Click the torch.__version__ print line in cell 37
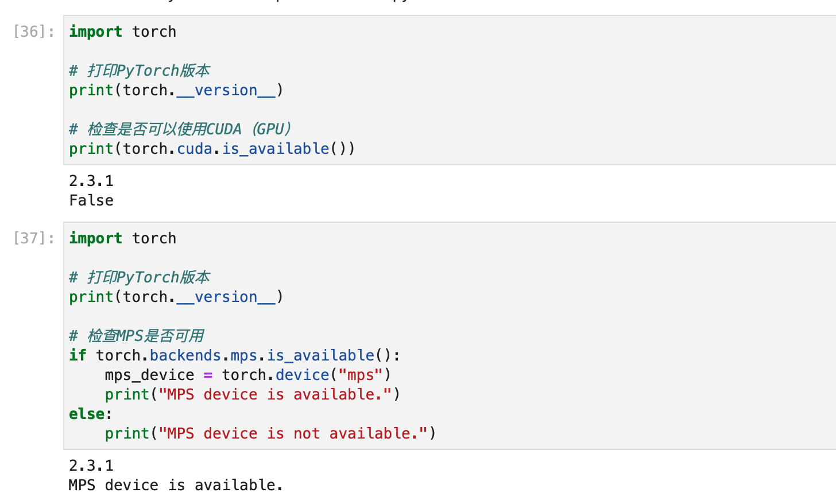The width and height of the screenshot is (836, 504). [176, 297]
